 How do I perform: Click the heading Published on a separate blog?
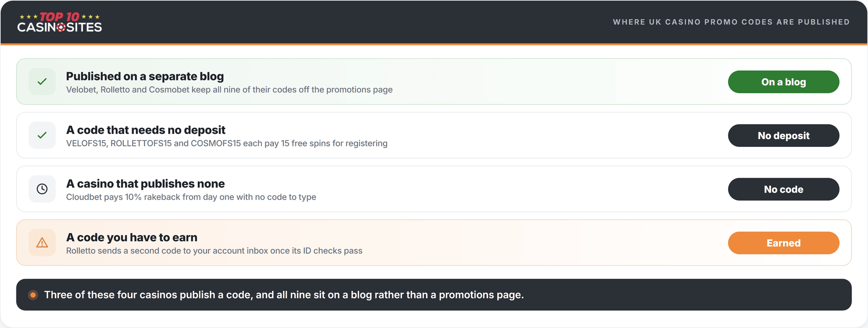click(145, 76)
